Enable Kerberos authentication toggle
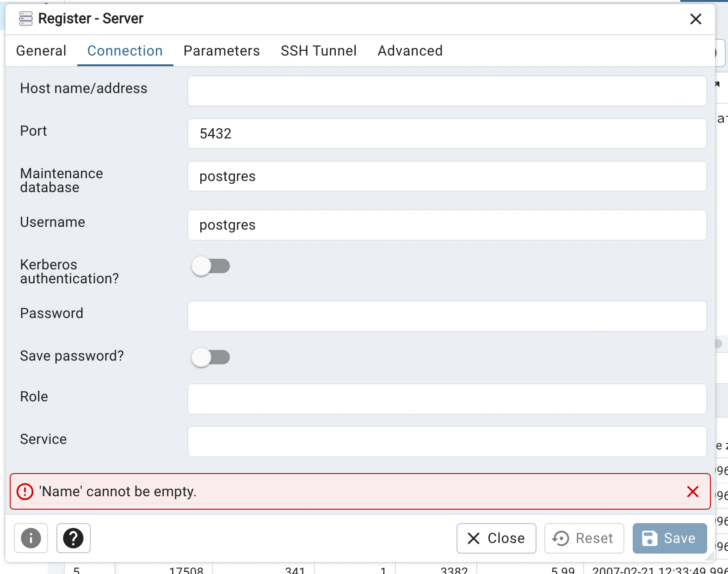 211,266
